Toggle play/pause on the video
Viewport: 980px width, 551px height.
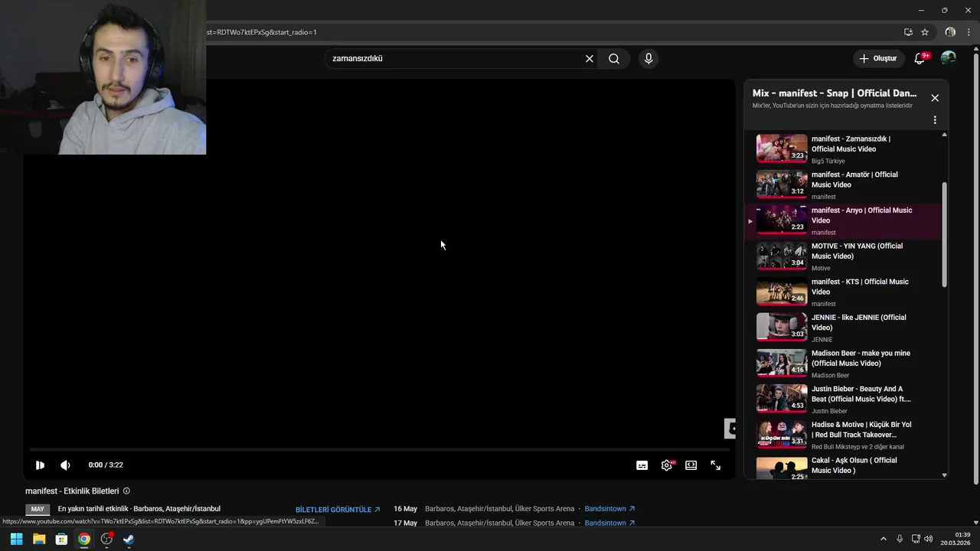click(x=40, y=465)
